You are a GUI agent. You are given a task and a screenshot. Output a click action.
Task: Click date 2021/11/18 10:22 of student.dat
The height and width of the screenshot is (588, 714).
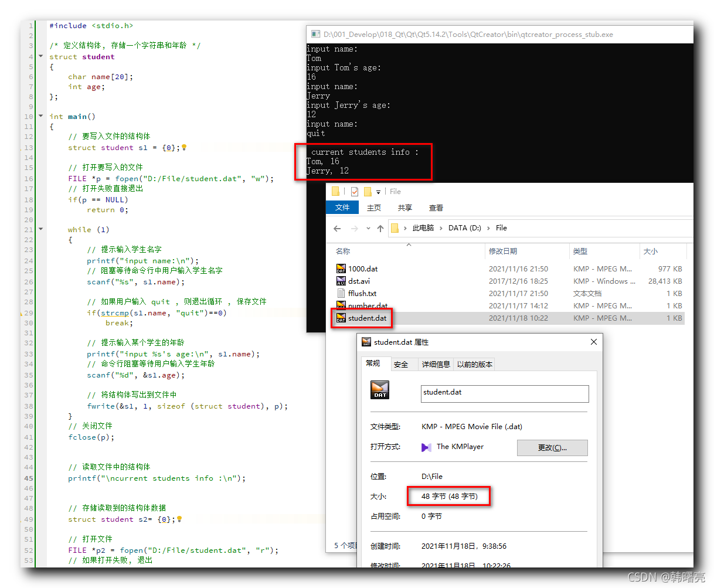pyautogui.click(x=518, y=318)
